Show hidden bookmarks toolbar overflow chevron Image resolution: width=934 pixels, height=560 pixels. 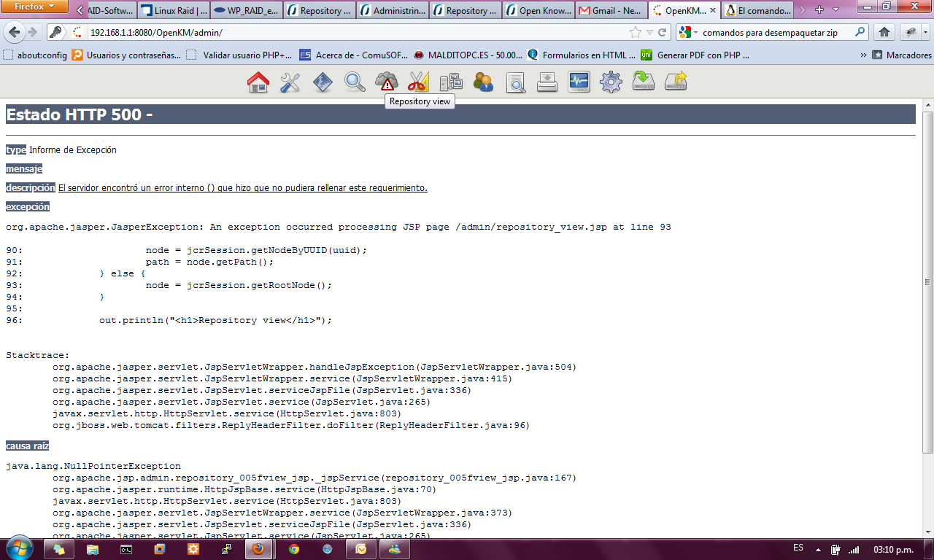point(864,55)
